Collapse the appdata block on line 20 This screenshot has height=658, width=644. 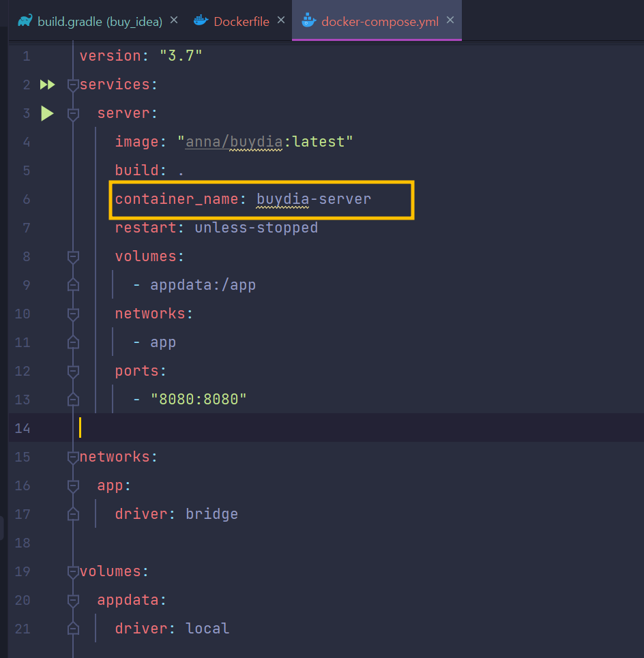point(73,601)
